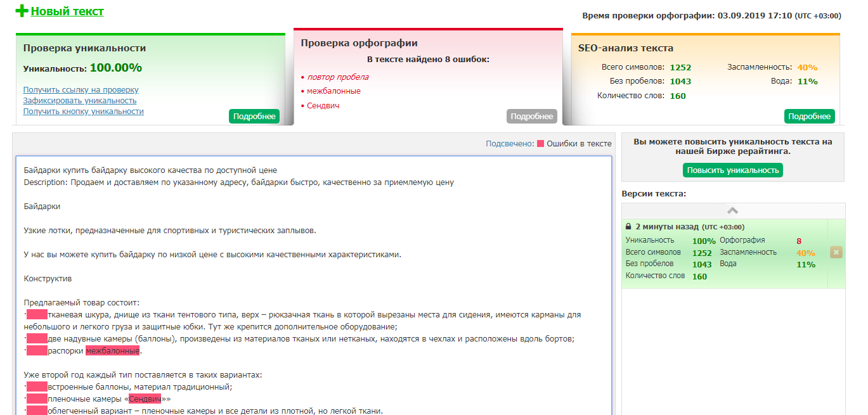Click Получить ссылку на проверку link
Viewport: 868px width, 415px height.
pyautogui.click(x=81, y=90)
